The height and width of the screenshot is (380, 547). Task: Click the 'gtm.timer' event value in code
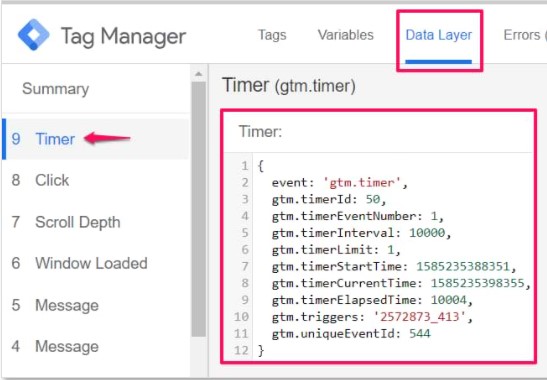point(362,182)
